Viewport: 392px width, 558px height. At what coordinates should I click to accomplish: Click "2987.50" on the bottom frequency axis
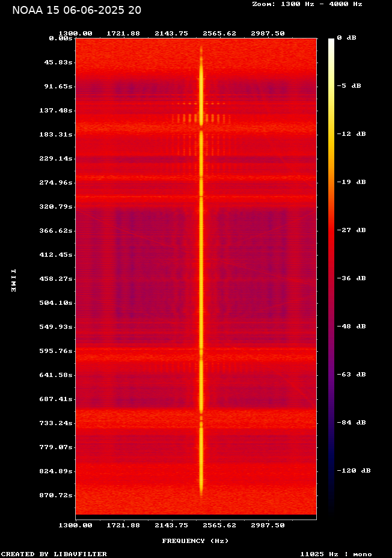268,525
